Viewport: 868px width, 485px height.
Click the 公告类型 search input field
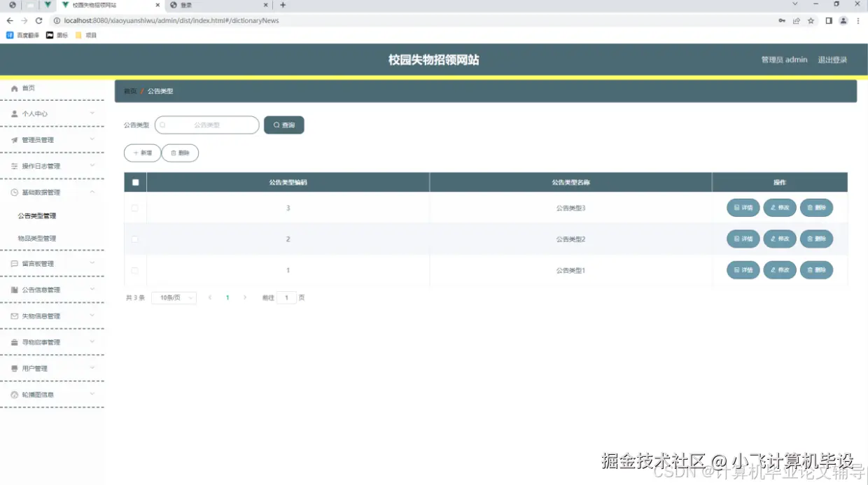click(206, 125)
